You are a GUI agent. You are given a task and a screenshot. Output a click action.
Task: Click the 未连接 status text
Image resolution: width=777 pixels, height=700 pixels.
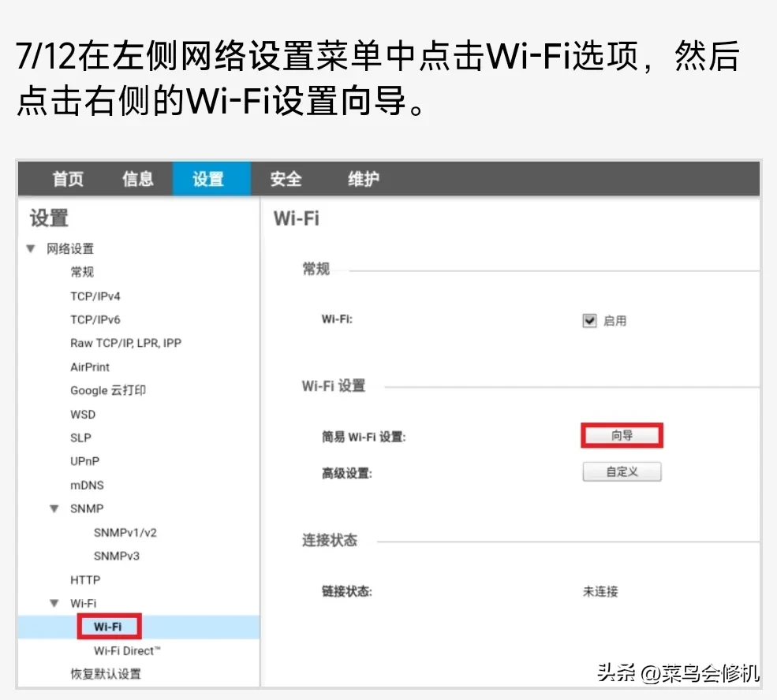[600, 591]
